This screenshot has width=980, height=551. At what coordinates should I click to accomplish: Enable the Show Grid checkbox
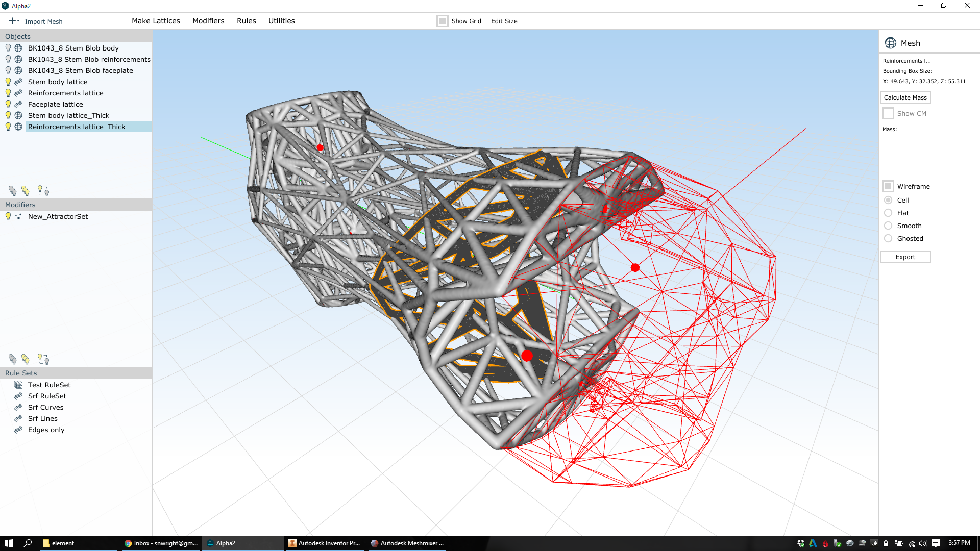click(x=442, y=21)
